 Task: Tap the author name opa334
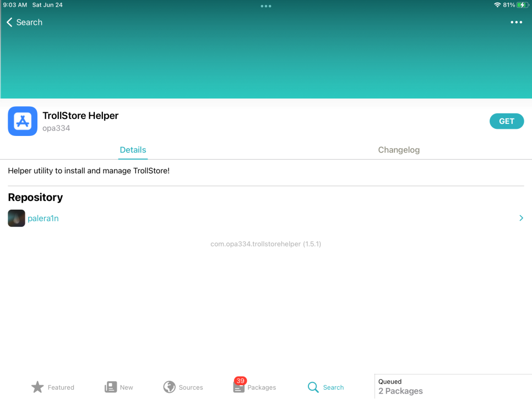coord(56,128)
